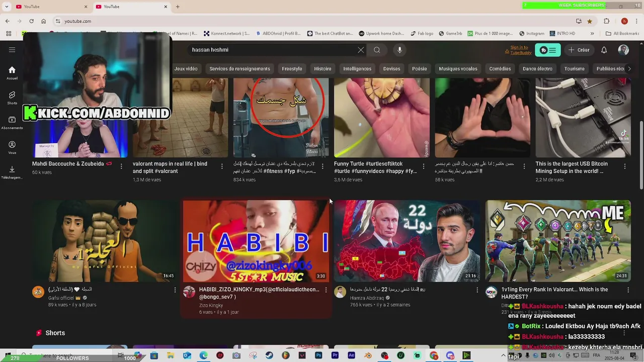Open the account avatar menu
644x362 pixels.
tap(623, 50)
